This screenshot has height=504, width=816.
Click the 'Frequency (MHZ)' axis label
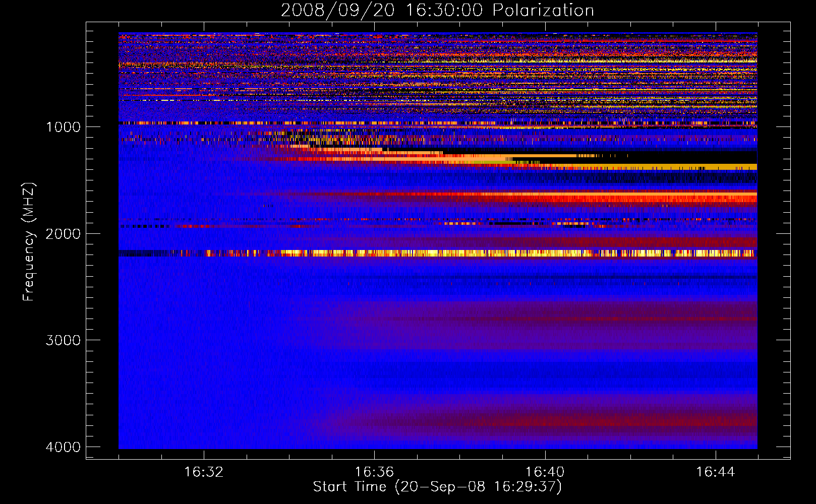29,242
